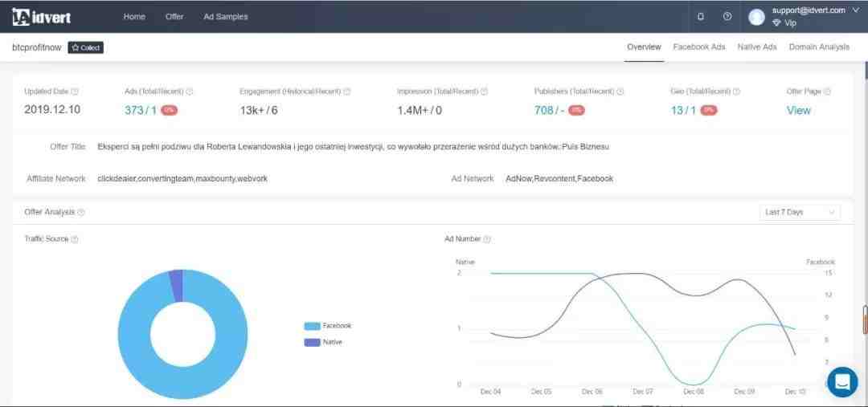Image resolution: width=868 pixels, height=407 pixels.
Task: Click the Collect star button
Action: pos(86,47)
